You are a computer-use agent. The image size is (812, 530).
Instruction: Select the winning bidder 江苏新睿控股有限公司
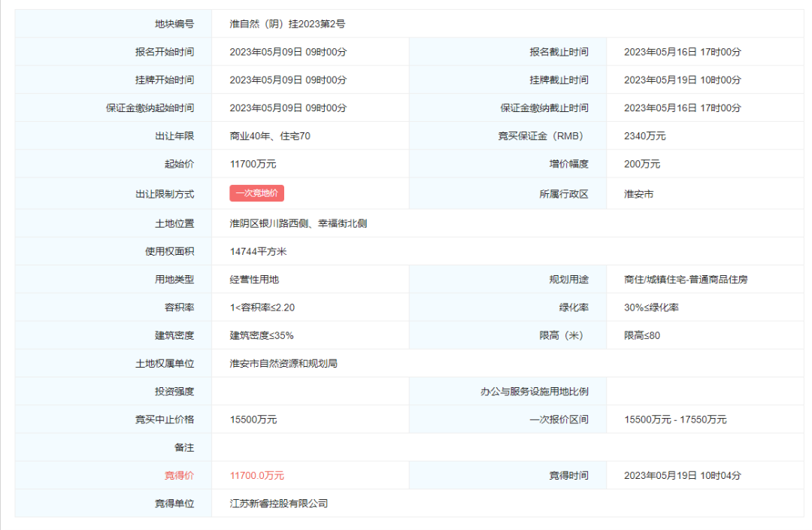(279, 503)
